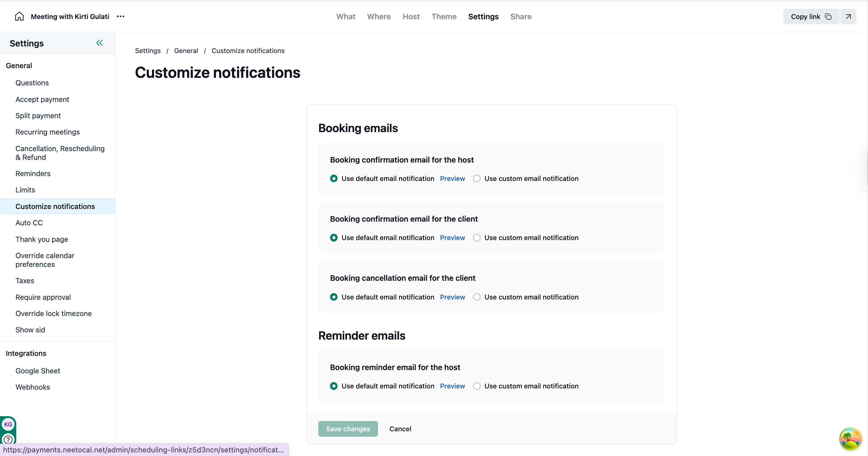This screenshot has height=456, width=868.
Task: Open Reminders in the settings sidebar
Action: tap(33, 174)
